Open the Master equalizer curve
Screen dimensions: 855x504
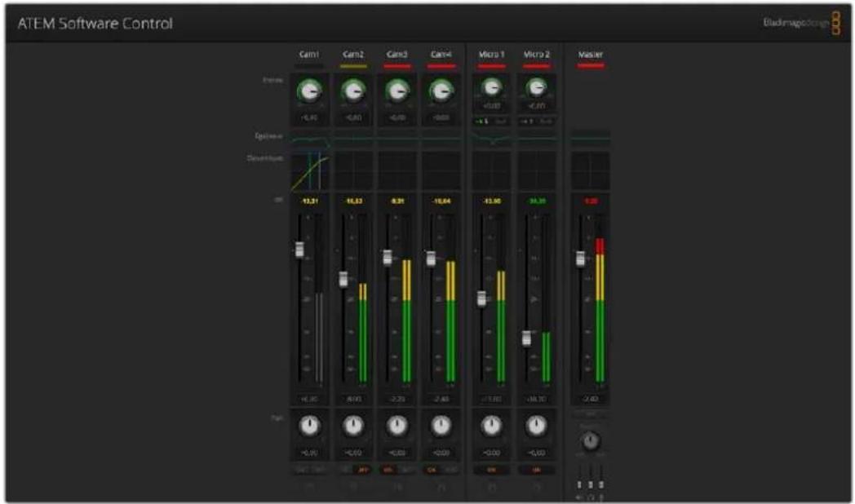tap(591, 140)
